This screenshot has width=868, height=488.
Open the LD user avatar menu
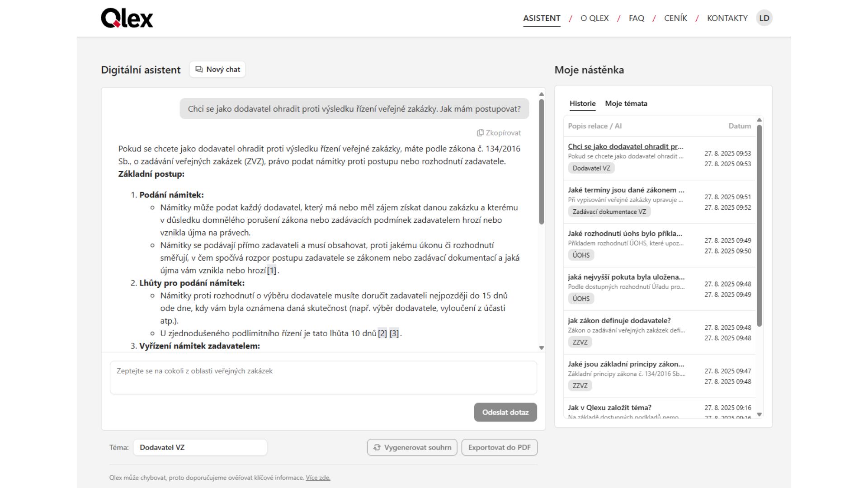tap(764, 18)
